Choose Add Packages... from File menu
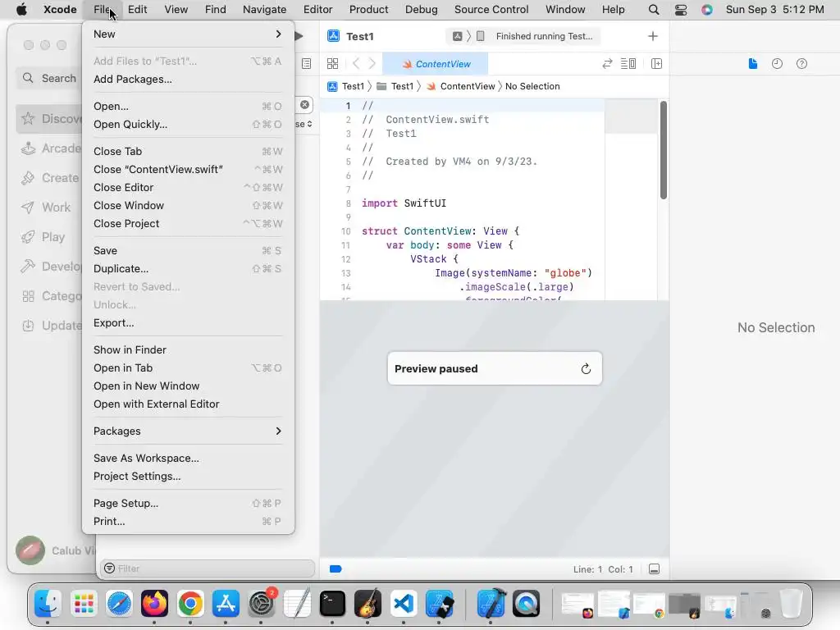Viewport: 840px width, 630px height. (x=188, y=80)
